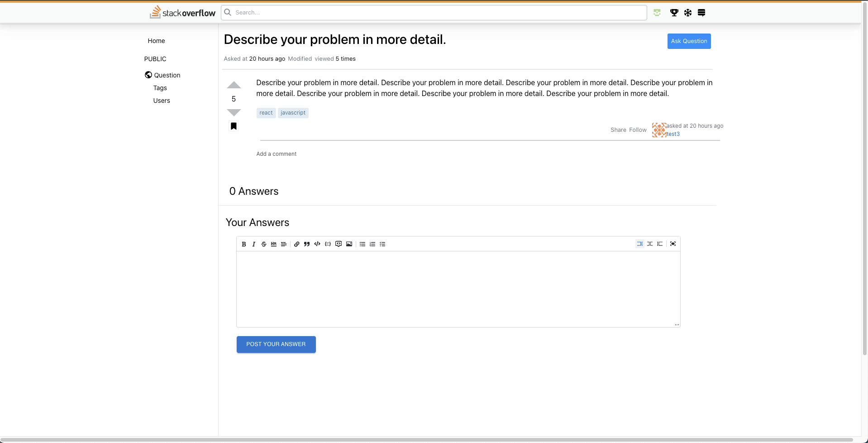Screen dimensions: 868x443
Task: Open Tags in the left sidebar
Action: (160, 88)
